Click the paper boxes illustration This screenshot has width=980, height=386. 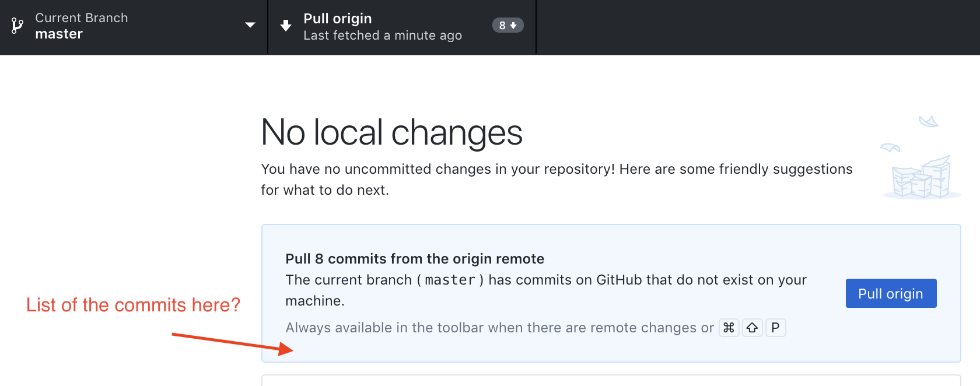pos(922,178)
